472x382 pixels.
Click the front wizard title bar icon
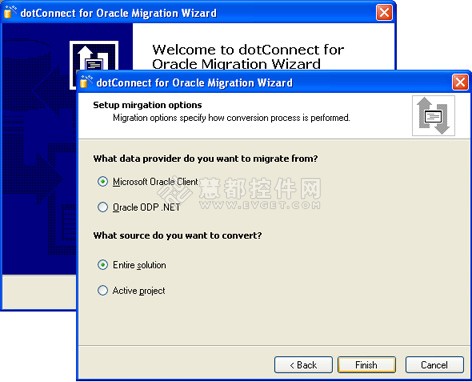86,82
